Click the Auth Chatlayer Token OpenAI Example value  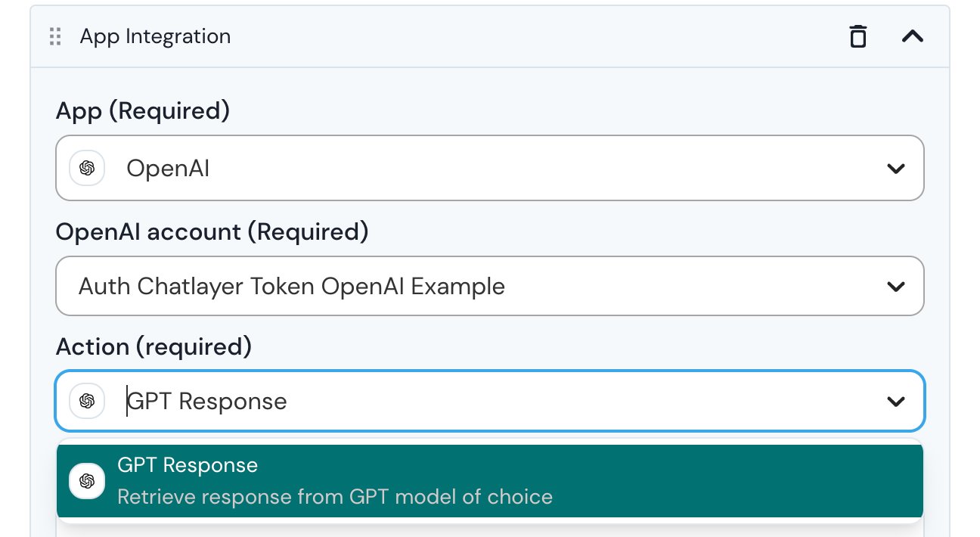point(292,287)
